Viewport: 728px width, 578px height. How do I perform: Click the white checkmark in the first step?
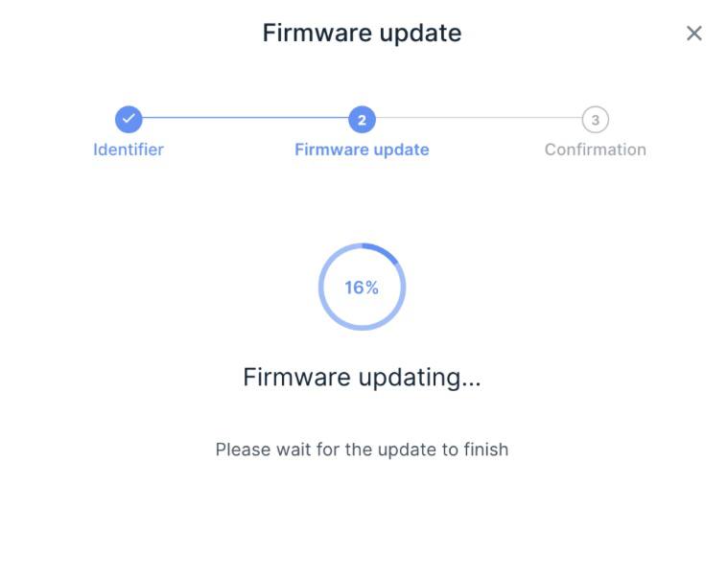[x=129, y=118]
